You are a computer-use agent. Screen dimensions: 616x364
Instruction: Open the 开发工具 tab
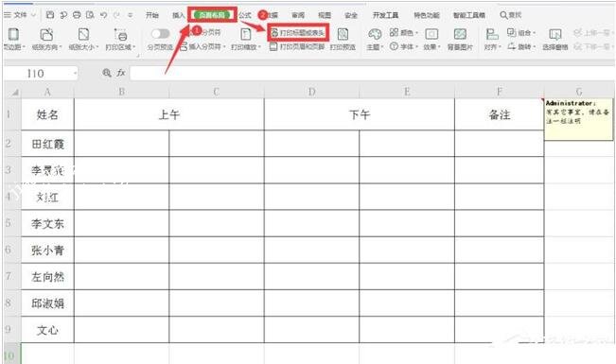click(385, 15)
